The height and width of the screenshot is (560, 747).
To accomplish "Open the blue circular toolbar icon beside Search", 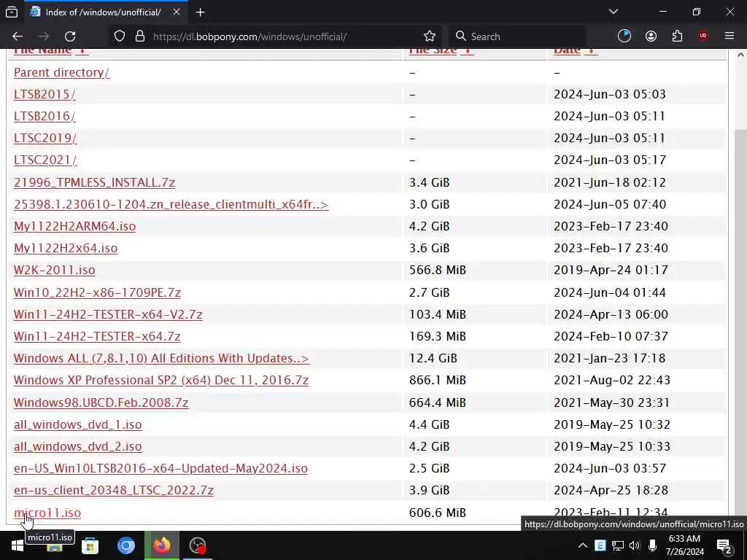I will click(624, 36).
